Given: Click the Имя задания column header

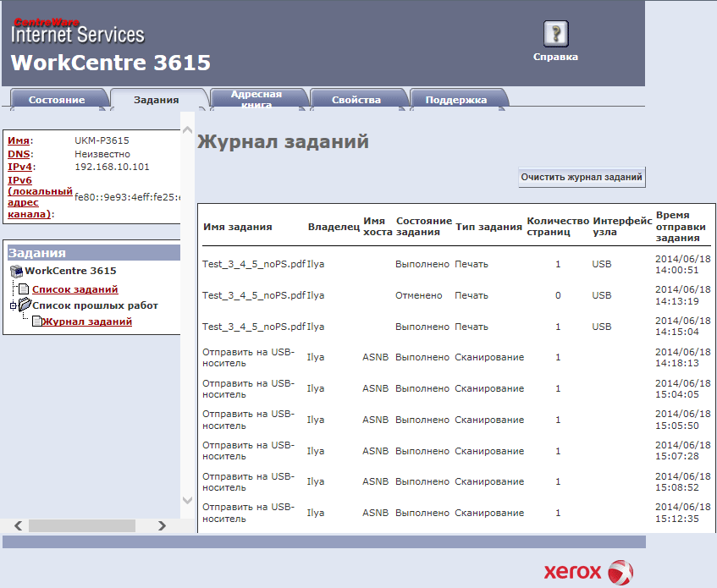Looking at the screenshot, I should [237, 227].
